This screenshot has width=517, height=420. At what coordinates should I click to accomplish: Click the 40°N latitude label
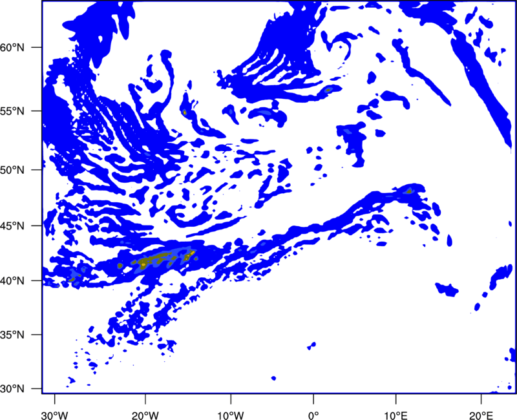pos(12,281)
